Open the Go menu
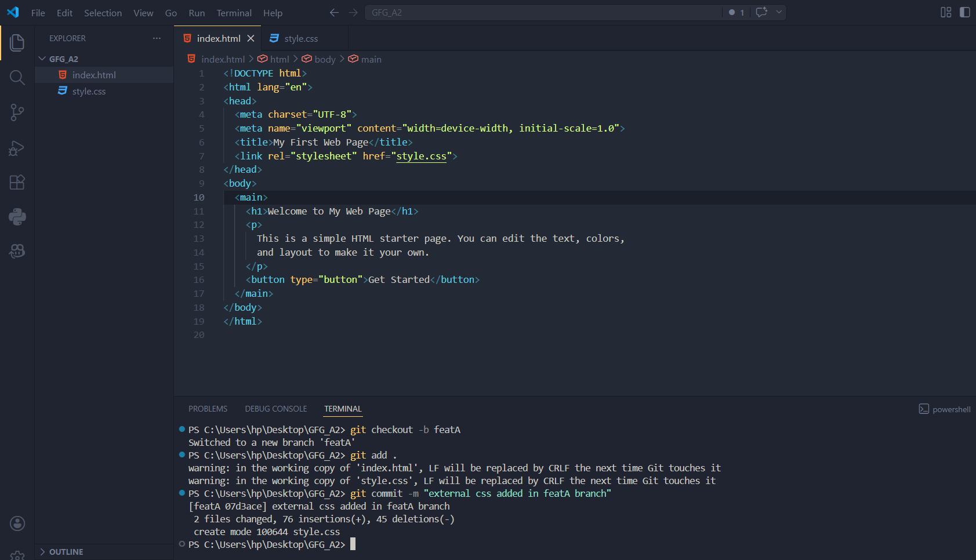 170,13
